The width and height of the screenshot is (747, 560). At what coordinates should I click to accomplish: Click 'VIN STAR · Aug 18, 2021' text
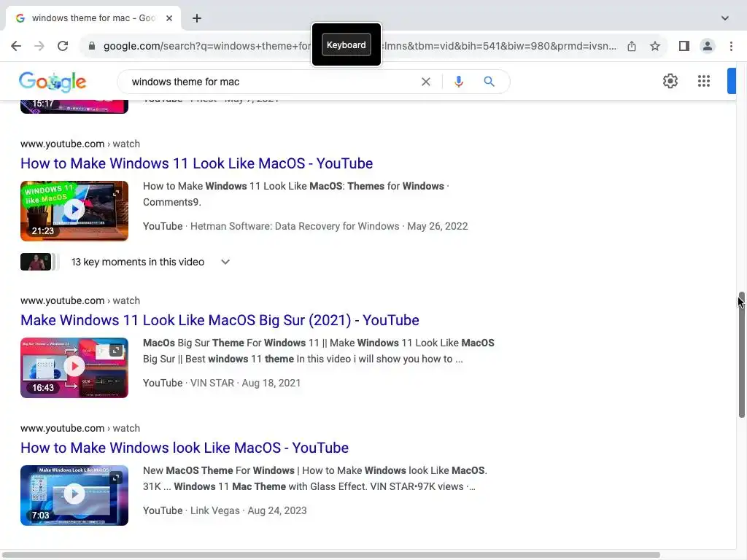245,383
